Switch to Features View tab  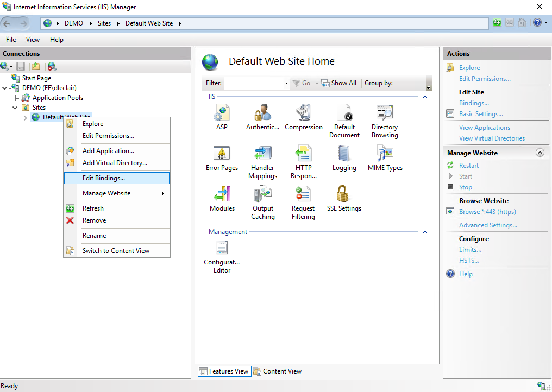click(224, 371)
